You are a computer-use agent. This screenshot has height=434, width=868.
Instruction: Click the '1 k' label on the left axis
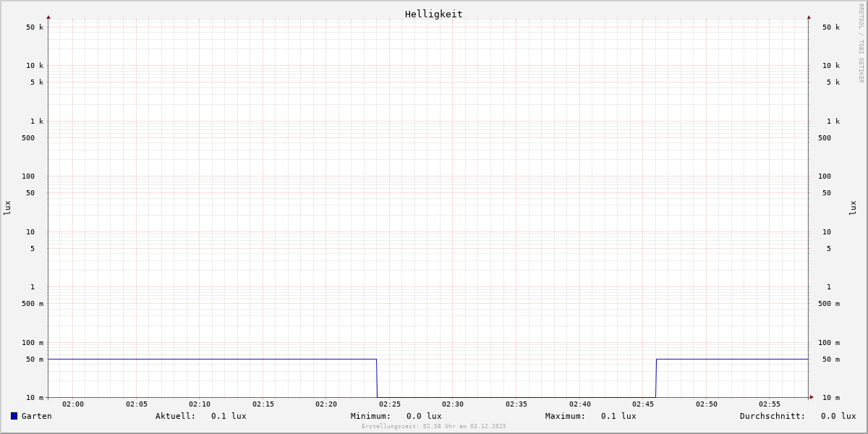tap(37, 122)
